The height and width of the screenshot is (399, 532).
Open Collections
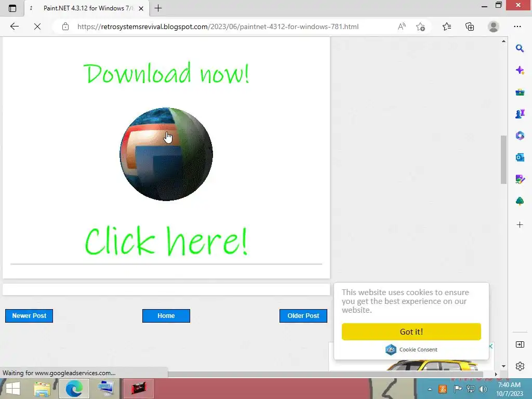(x=470, y=26)
